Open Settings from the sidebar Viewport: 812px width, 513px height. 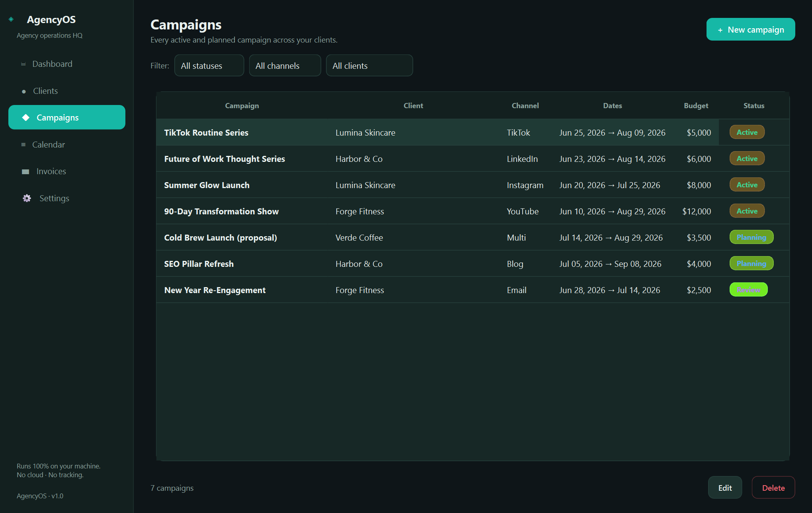67,198
